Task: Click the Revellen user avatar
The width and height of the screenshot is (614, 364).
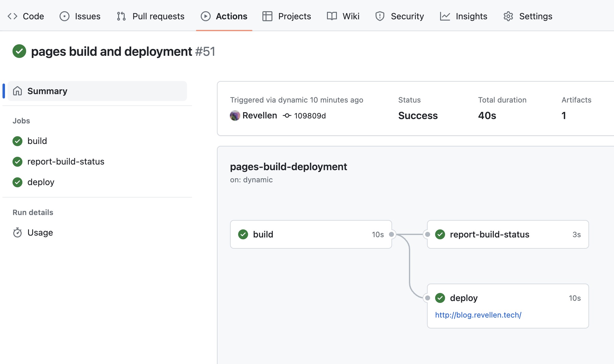Action: point(235,116)
